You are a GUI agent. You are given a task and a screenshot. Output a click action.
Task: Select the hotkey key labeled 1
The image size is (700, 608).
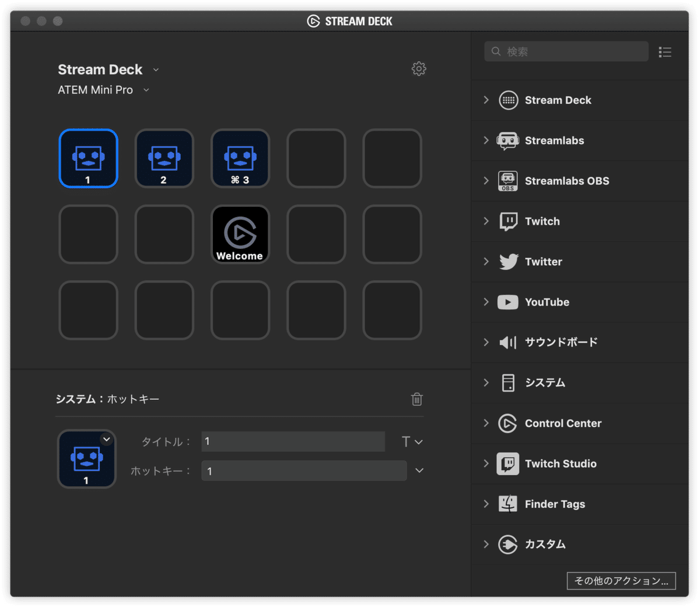88,158
